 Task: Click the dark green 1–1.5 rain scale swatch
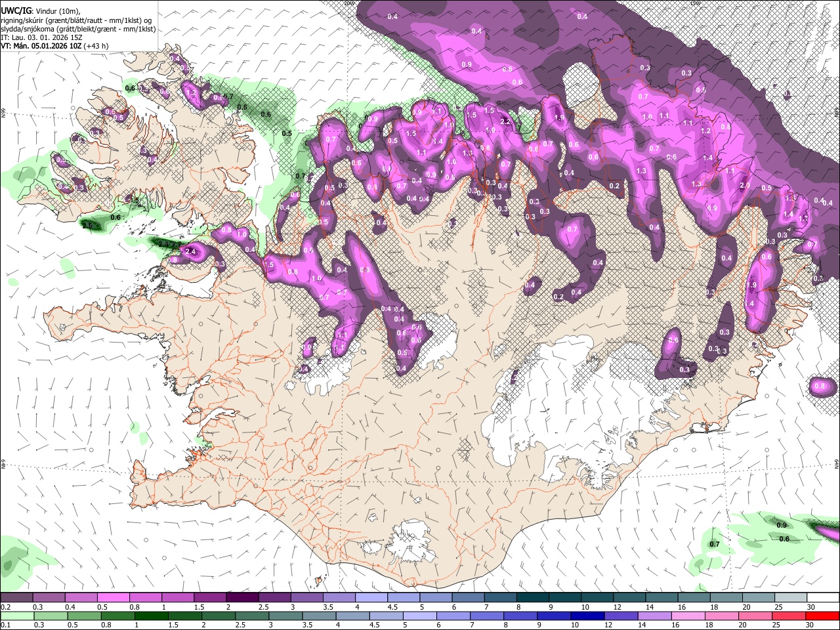[x=151, y=616]
